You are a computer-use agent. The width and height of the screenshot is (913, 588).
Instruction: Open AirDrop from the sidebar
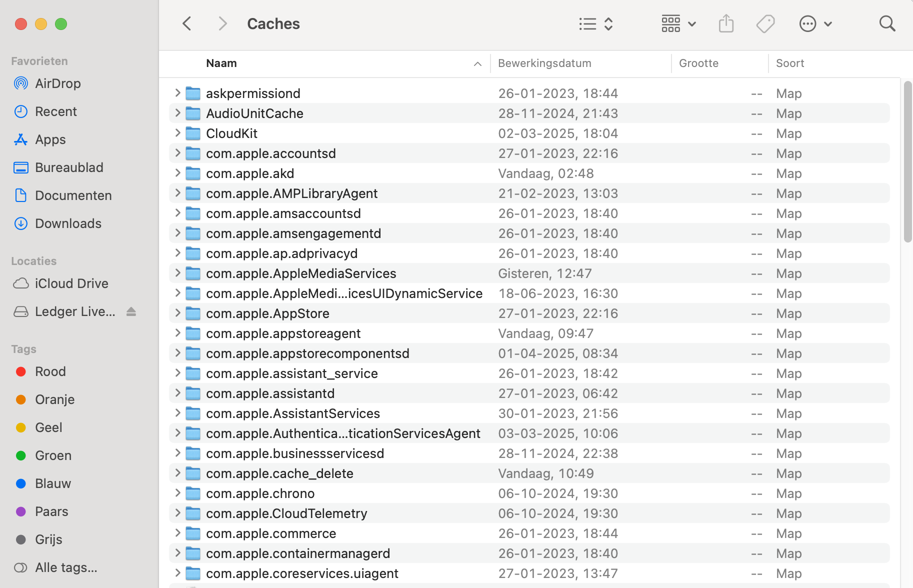(57, 83)
